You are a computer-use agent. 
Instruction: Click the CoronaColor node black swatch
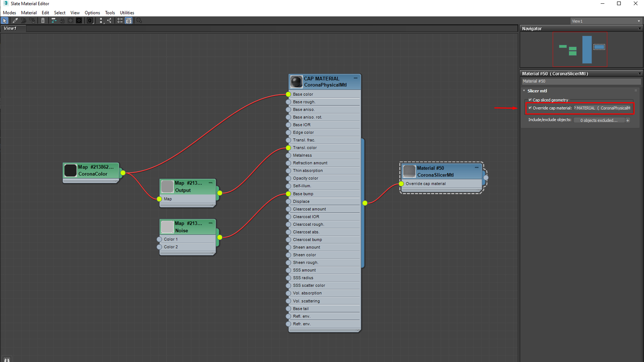point(70,170)
